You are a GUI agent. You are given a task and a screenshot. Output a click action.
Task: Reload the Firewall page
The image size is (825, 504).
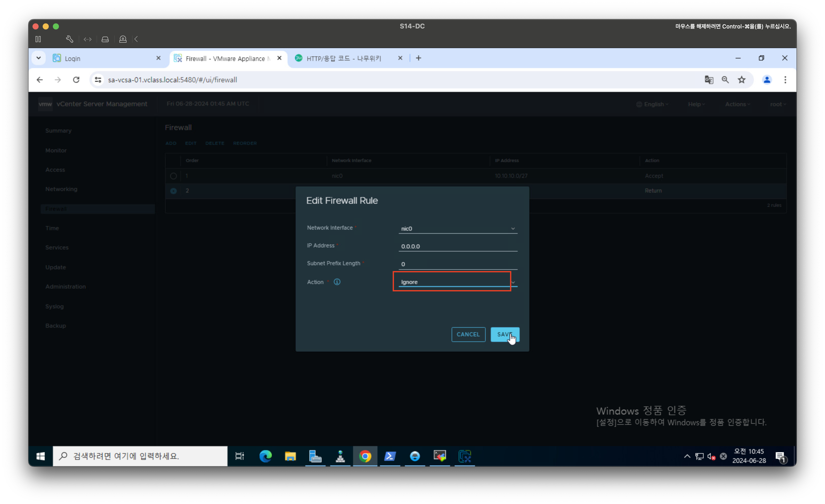[x=76, y=80]
